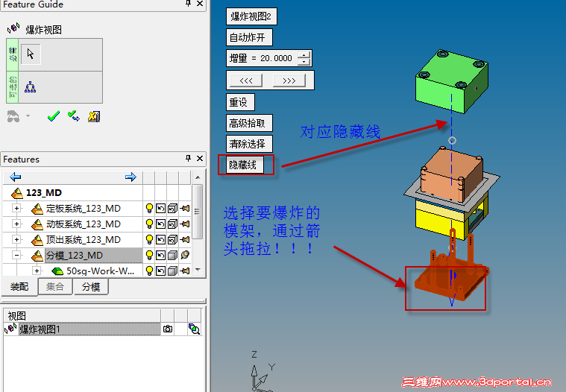Viewport: 566px width, 392px height.
Task: Toggle lightbulb visibility for 顶出系统_123_MD
Action: pos(149,239)
